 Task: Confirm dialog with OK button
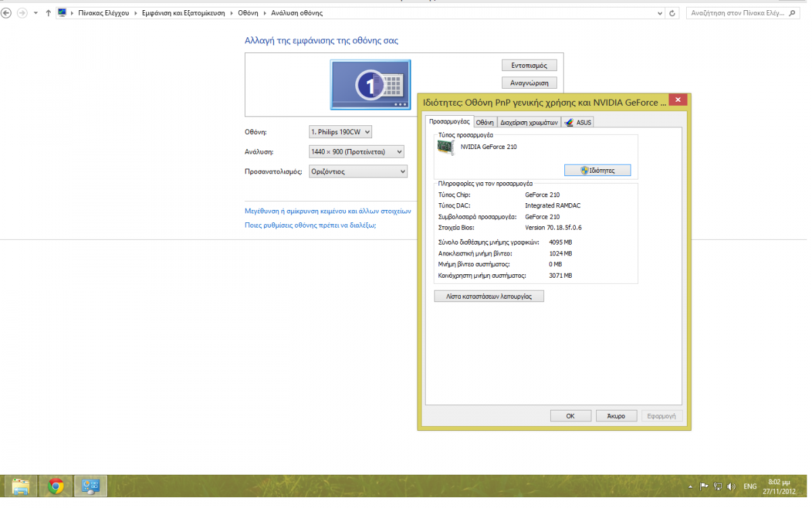point(570,416)
